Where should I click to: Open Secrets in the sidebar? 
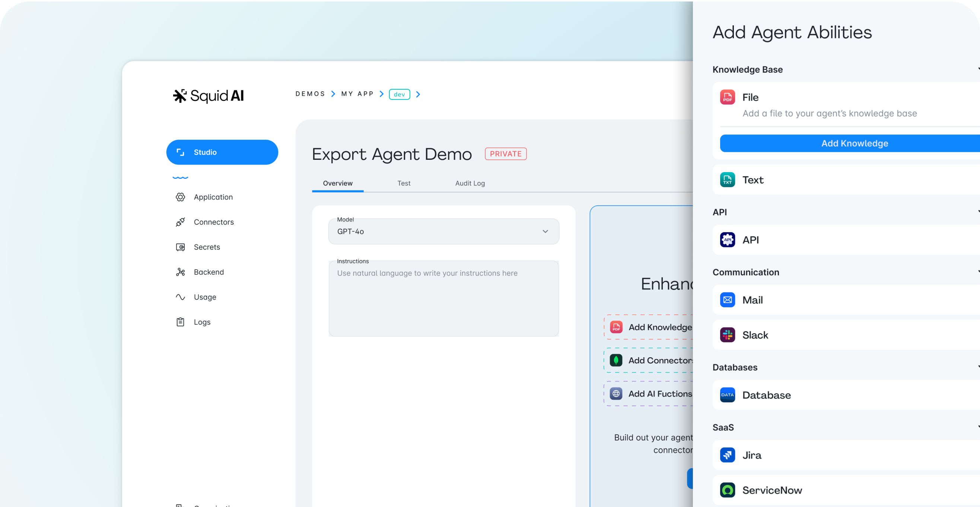point(207,247)
